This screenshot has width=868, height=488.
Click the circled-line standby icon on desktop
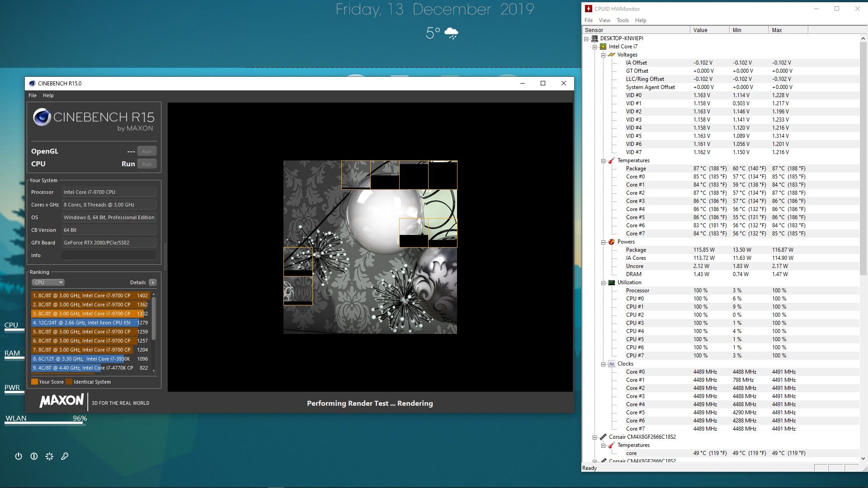click(x=34, y=456)
